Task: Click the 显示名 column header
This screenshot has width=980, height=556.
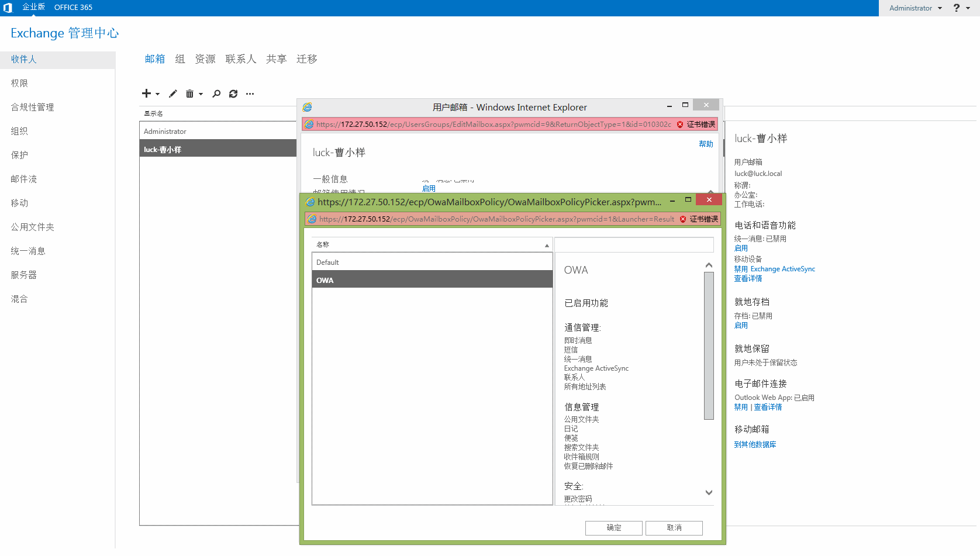Action: [x=154, y=114]
